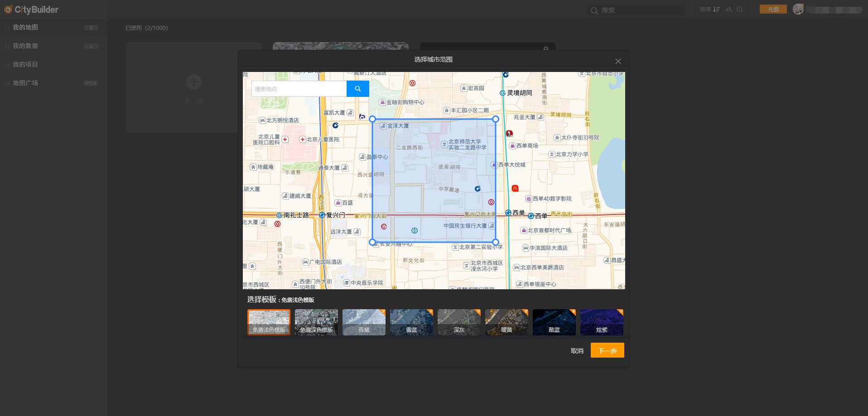Click the 2 count badge beside 我的地图
The height and width of the screenshot is (416, 868).
coord(91,28)
